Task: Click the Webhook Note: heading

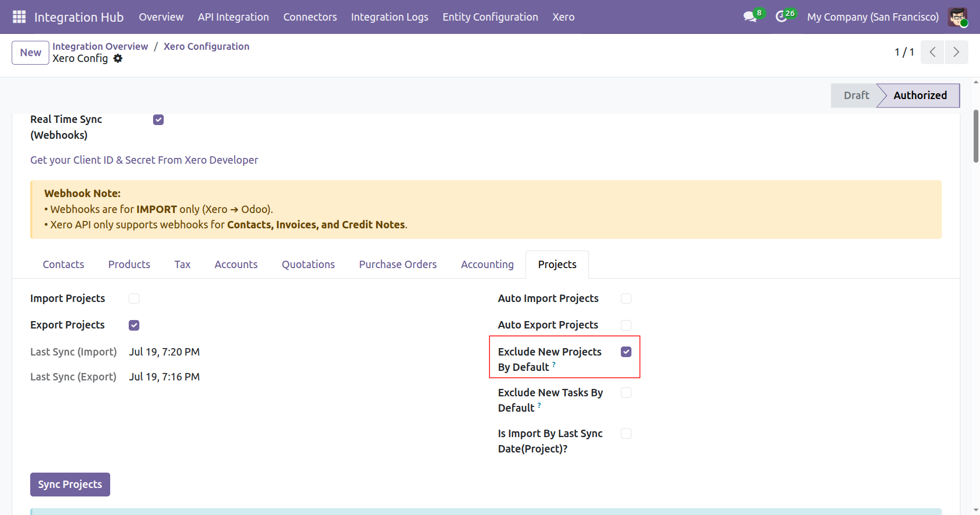Action: [83, 193]
